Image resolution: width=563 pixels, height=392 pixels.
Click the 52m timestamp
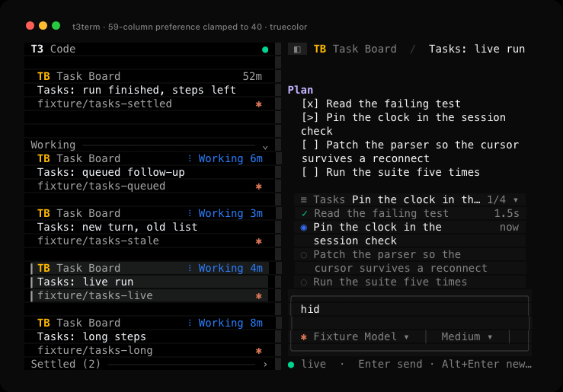252,76
